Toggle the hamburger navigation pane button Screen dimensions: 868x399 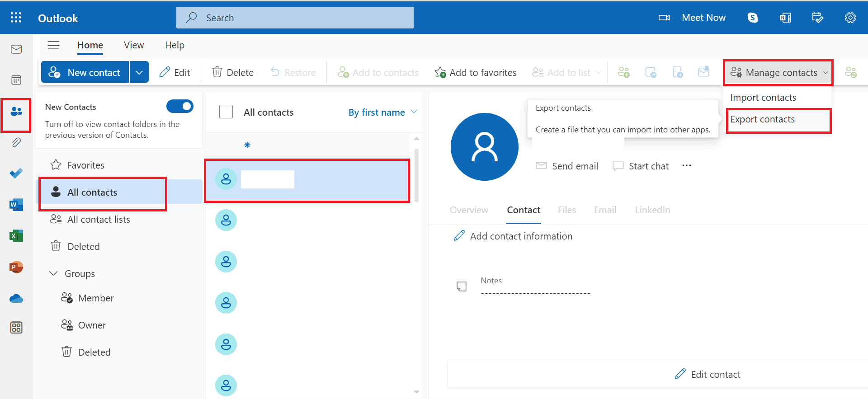click(x=54, y=45)
